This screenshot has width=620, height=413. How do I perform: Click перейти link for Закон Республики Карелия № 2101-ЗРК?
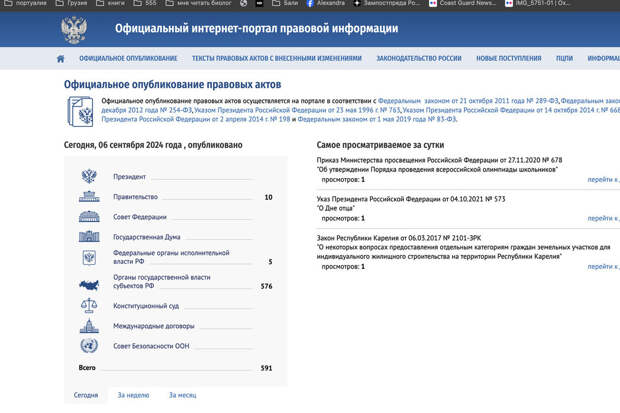click(x=603, y=267)
